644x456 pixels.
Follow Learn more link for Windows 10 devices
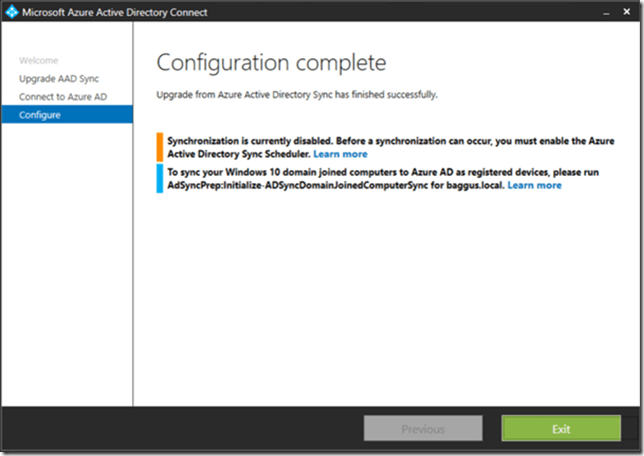(x=534, y=185)
